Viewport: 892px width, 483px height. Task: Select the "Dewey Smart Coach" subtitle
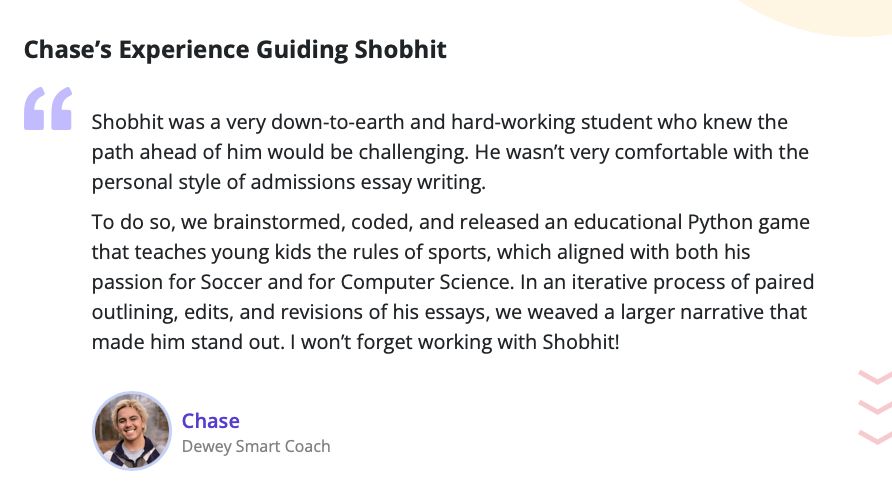256,446
